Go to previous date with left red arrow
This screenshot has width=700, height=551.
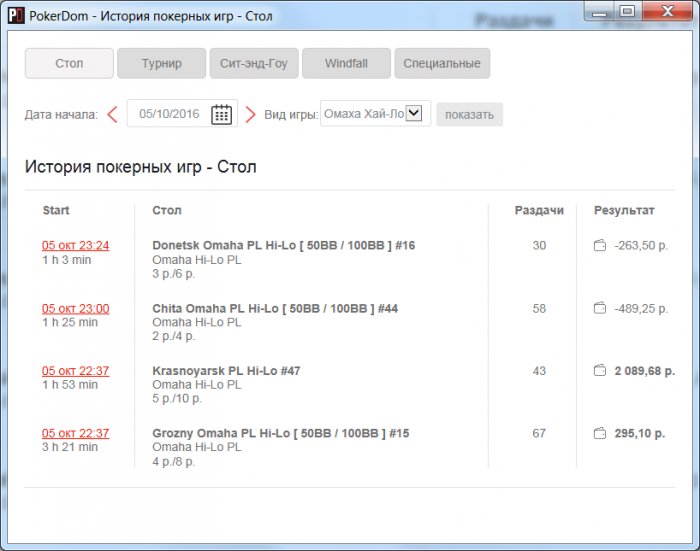[112, 114]
